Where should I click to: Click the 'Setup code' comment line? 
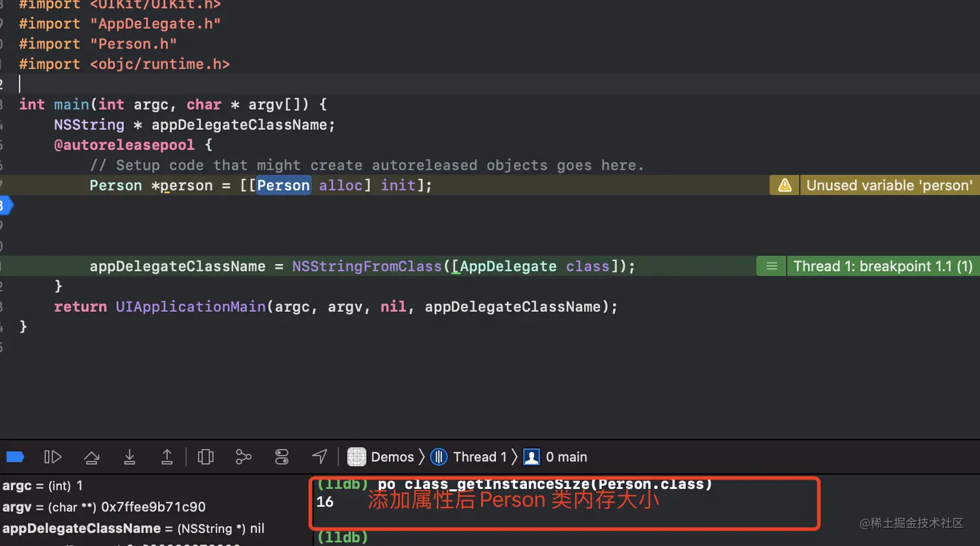[367, 165]
